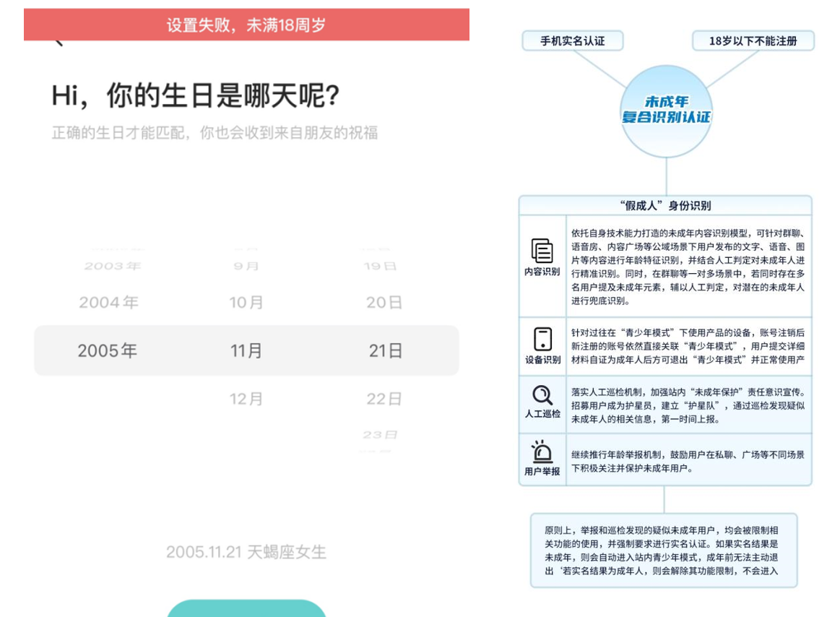Pick 20日 in the day picker
This screenshot has width=840, height=617.
(x=384, y=303)
